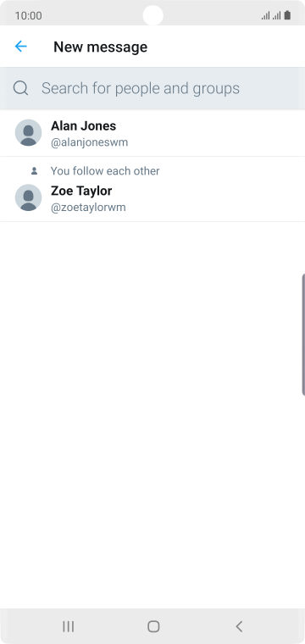Choose Zoe Taylor as message recipient
Viewport: 305px width, 644px height.
152,189
